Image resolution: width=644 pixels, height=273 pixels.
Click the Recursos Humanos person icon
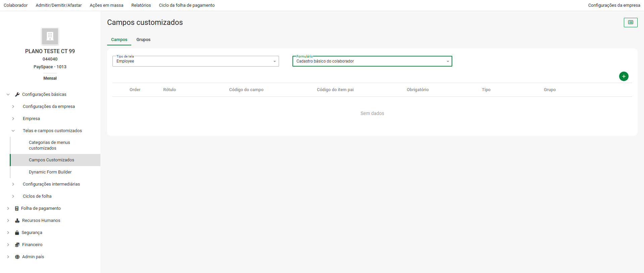click(17, 221)
